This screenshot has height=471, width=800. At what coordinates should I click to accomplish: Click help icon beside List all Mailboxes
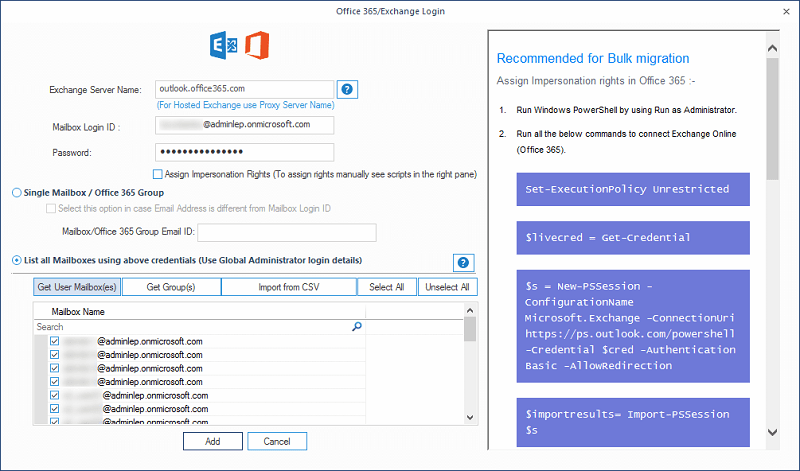(x=463, y=263)
